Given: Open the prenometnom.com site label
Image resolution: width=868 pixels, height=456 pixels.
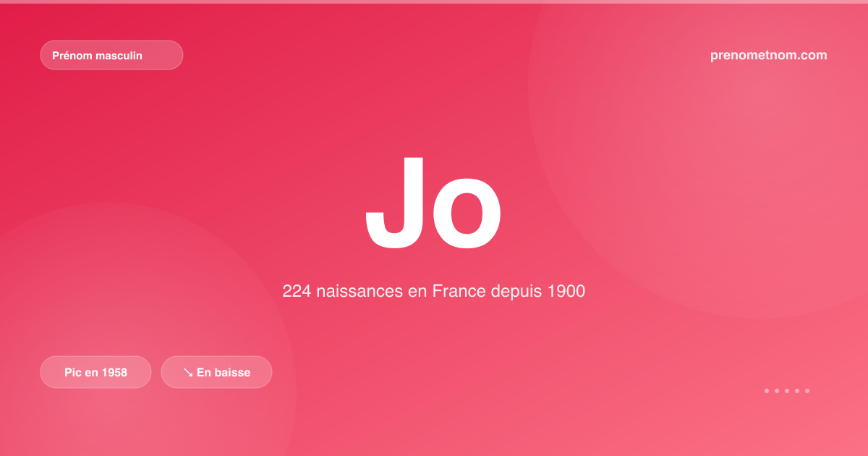Looking at the screenshot, I should [x=769, y=55].
